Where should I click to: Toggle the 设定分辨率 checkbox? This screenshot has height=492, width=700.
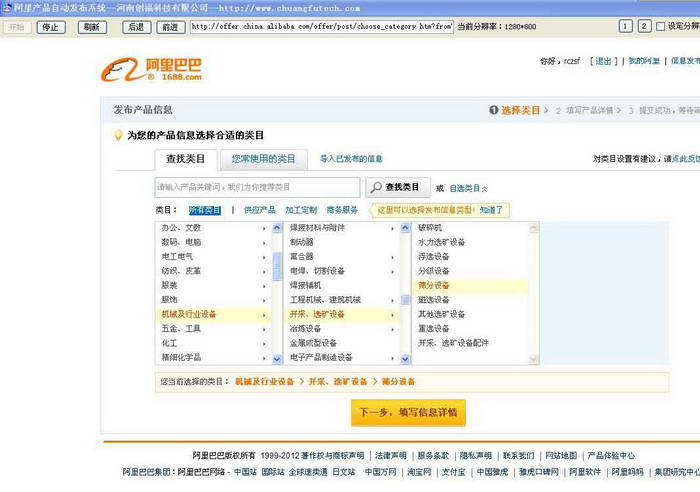coord(660,27)
